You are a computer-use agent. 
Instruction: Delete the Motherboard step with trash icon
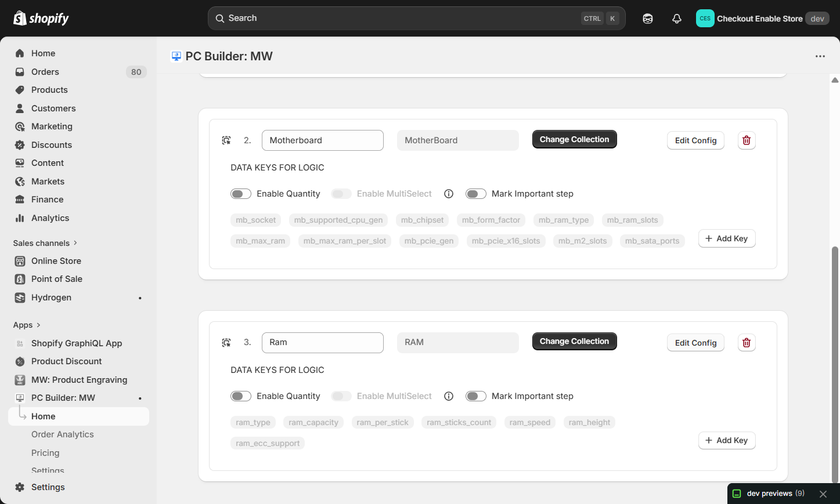click(x=747, y=140)
